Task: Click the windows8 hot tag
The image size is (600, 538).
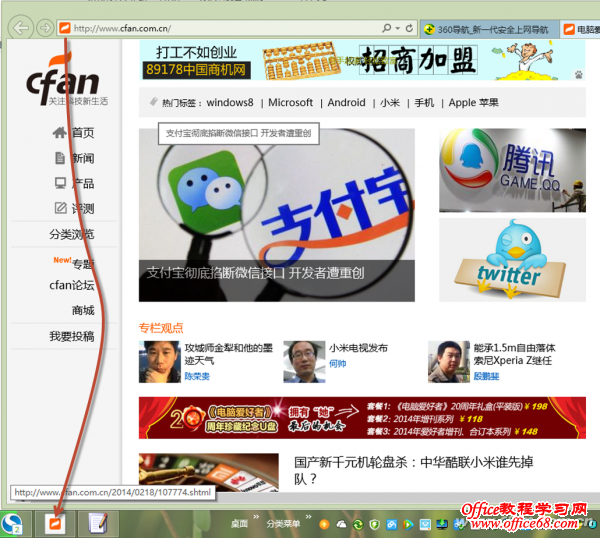Action: pos(230,103)
